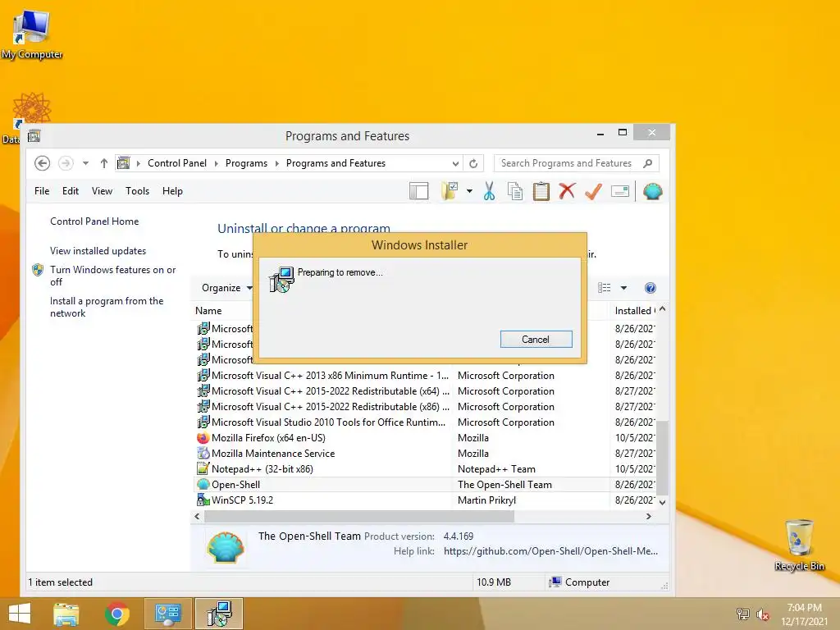Refresh the Programs and Features view
Screen dimensions: 840x630
[x=473, y=163]
